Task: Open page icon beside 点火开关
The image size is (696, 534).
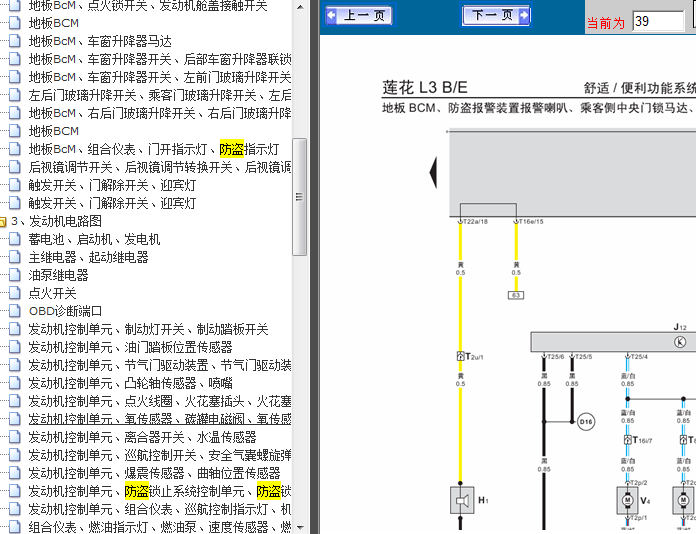Action: point(15,293)
